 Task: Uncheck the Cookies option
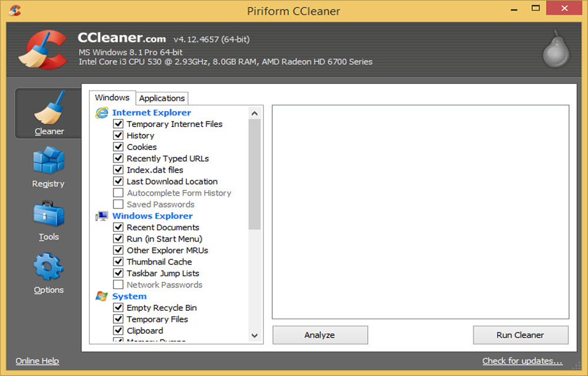(x=118, y=147)
